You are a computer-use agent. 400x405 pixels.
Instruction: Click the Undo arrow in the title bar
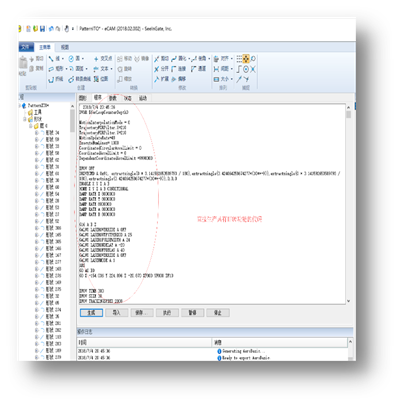[x=51, y=29]
